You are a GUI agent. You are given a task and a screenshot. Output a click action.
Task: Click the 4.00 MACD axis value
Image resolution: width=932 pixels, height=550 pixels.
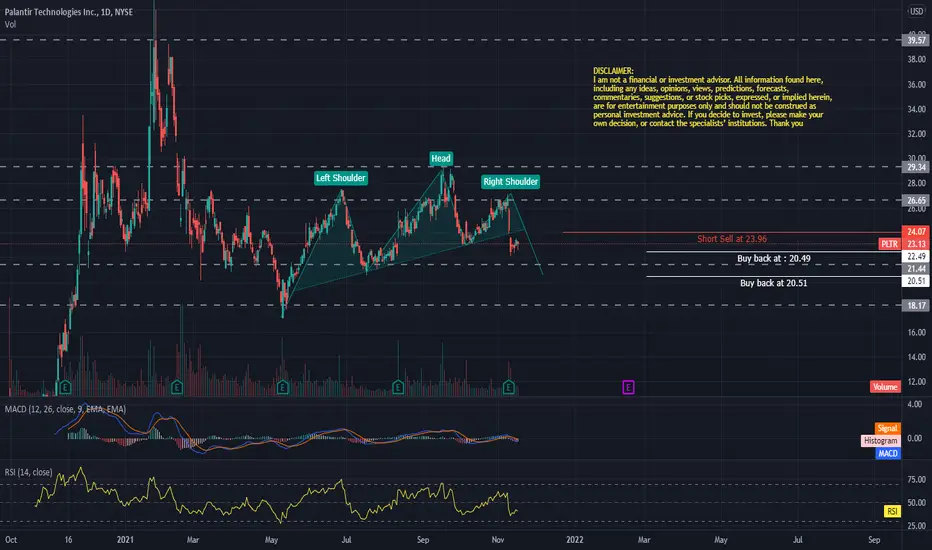915,404
